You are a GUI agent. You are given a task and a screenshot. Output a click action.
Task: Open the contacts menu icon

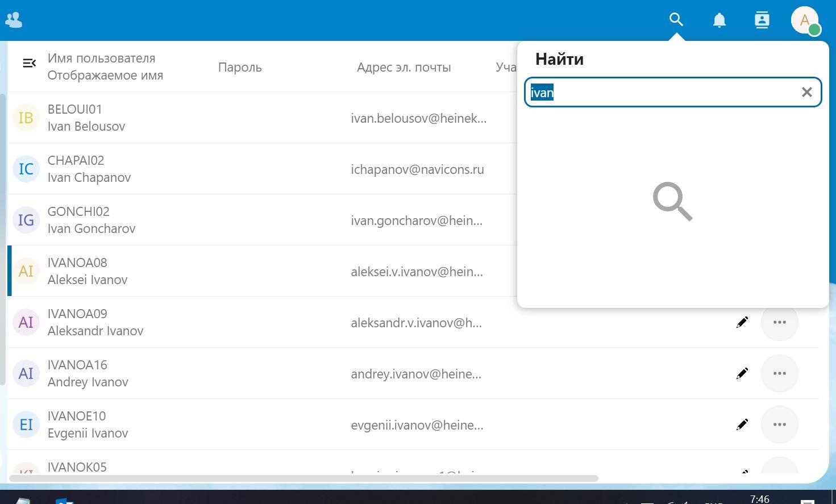[762, 20]
